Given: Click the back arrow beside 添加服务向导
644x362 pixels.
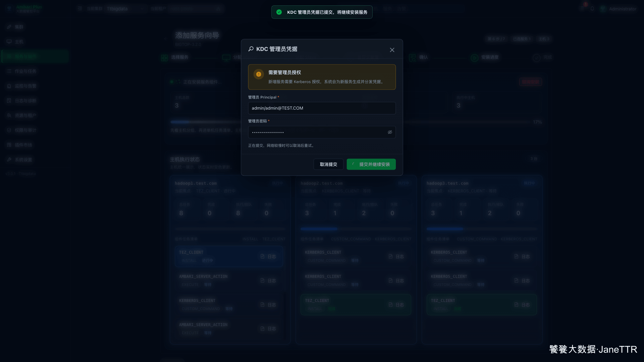Looking at the screenshot, I should point(166,39).
